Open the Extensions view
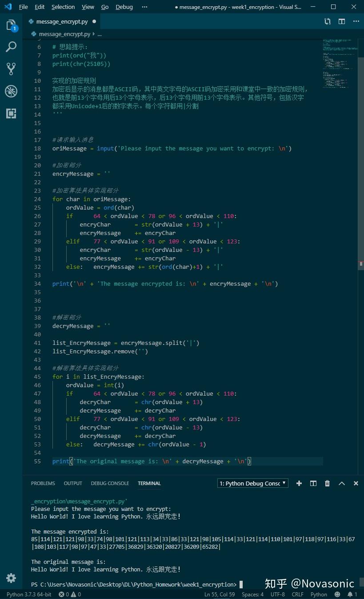 coord(11,113)
